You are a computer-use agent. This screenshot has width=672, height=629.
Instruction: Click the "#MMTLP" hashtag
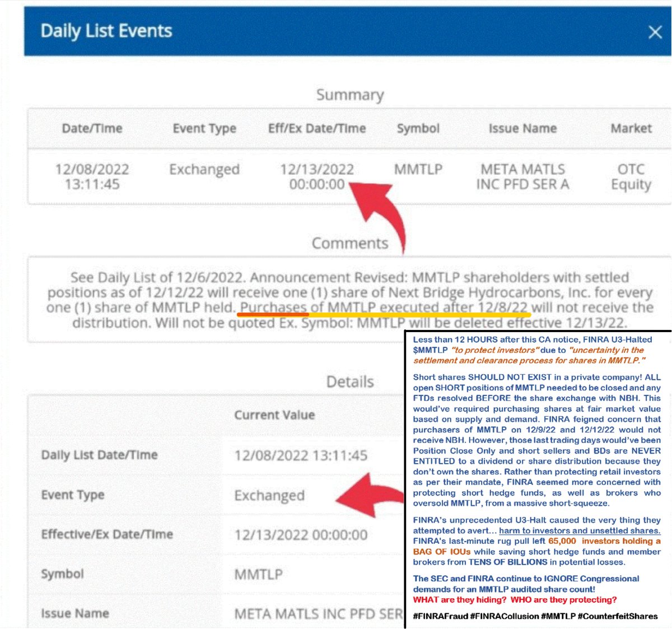tap(558, 616)
